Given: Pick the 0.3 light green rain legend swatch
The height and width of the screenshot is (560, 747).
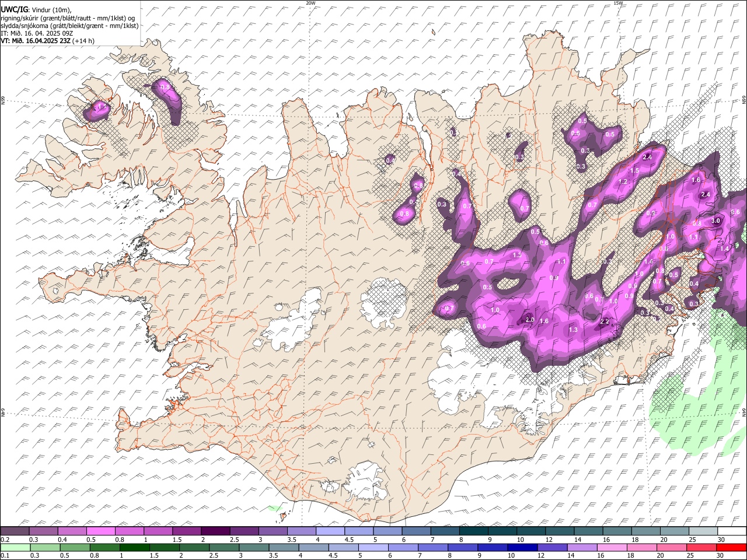Looking at the screenshot, I should [x=45, y=547].
